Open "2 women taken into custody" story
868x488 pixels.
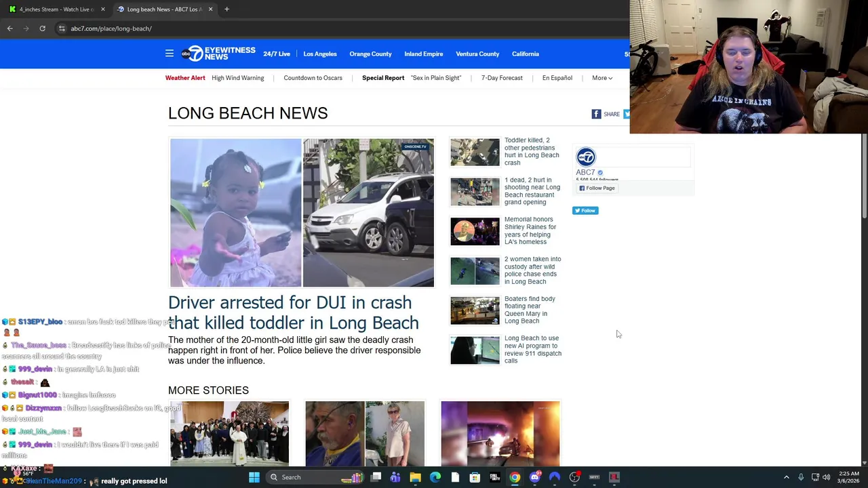tap(532, 270)
